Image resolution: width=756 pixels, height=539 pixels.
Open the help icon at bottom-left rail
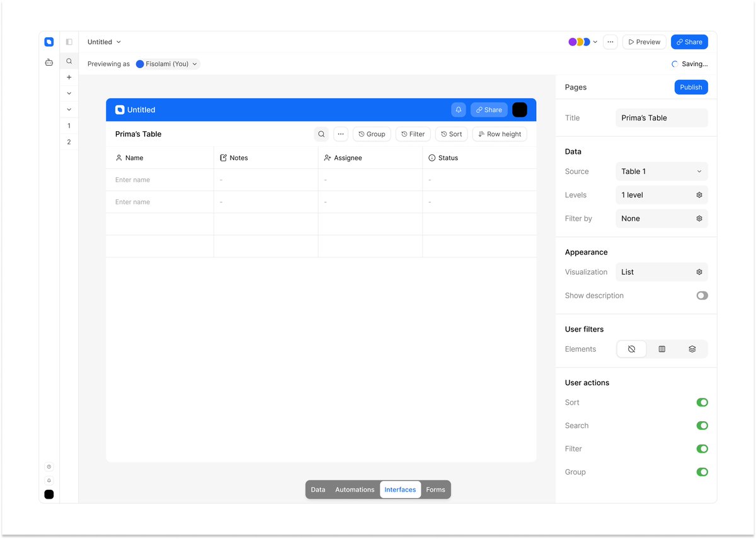(49, 467)
